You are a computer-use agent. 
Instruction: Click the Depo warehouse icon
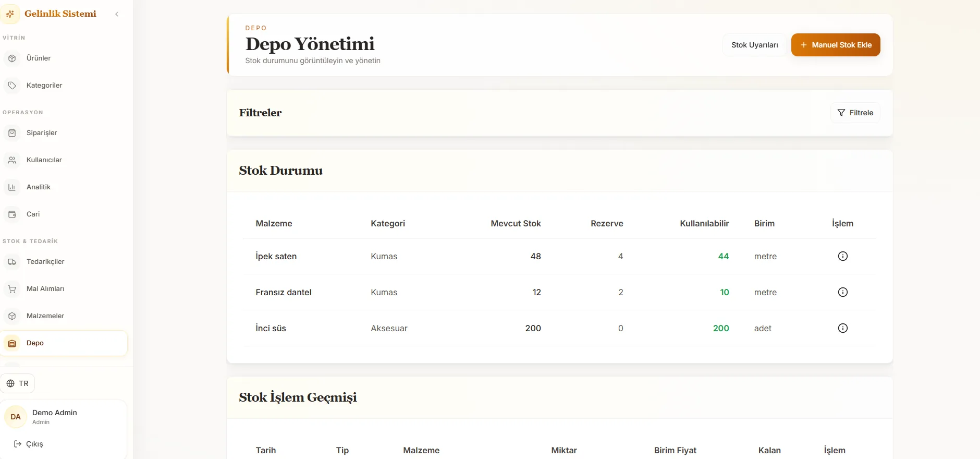tap(12, 343)
